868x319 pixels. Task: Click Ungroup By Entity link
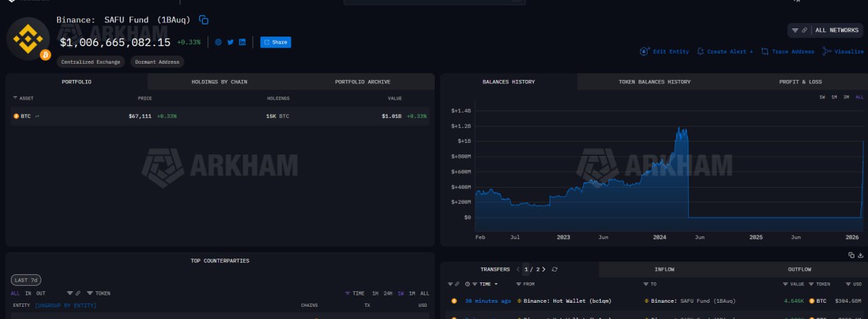pyautogui.click(x=65, y=305)
